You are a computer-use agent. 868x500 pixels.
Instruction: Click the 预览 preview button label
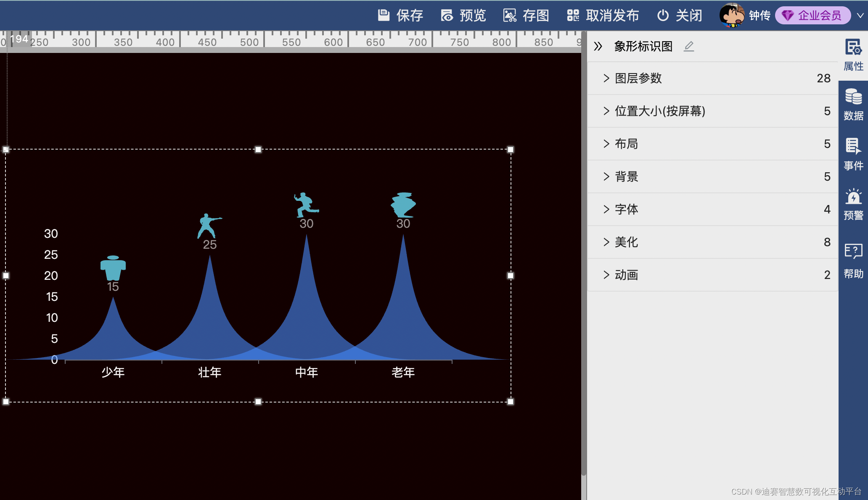473,16
